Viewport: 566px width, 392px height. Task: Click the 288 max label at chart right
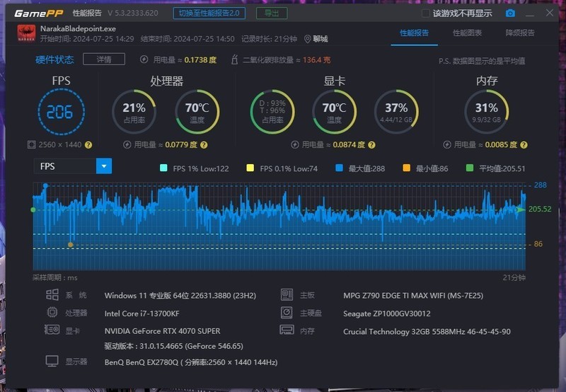tap(541, 185)
